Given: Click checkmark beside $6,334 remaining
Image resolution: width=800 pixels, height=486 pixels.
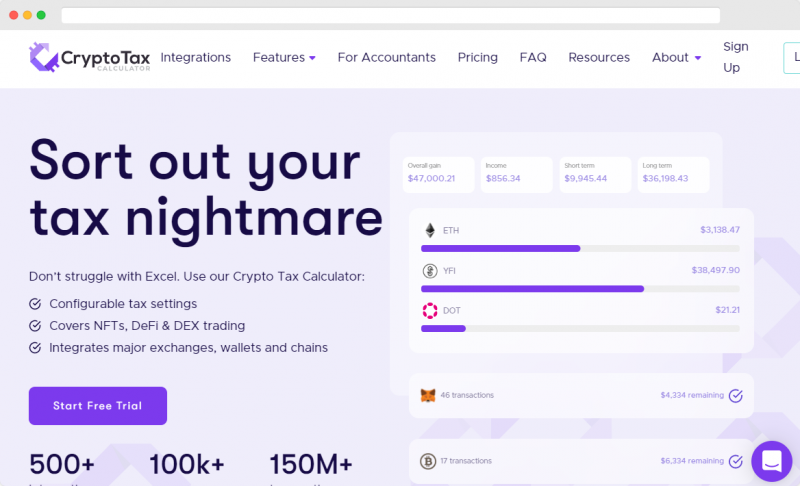Looking at the screenshot, I should [x=735, y=461].
